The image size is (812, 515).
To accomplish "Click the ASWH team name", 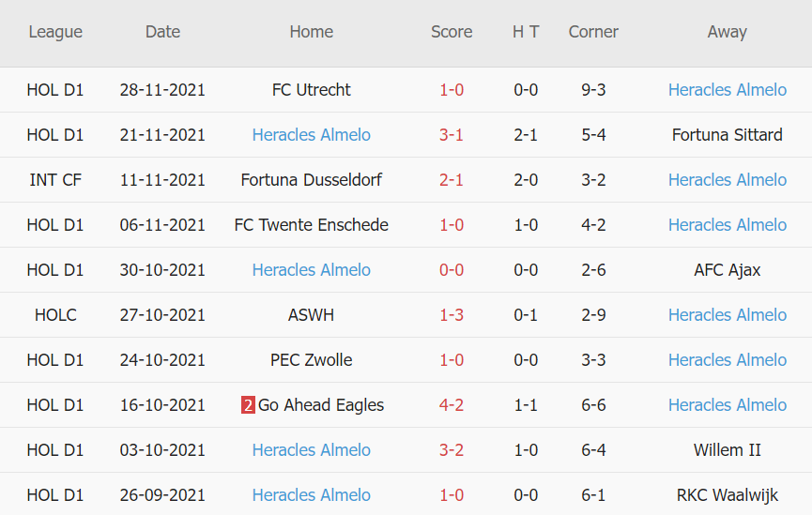I will click(312, 315).
